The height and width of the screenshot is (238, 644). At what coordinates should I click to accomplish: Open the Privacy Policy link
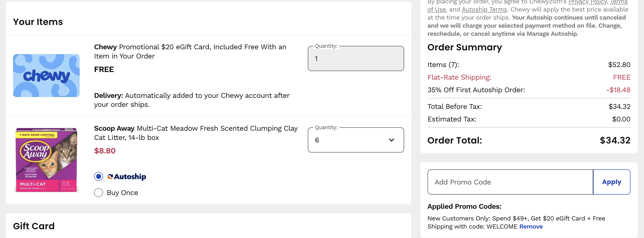(x=587, y=2)
